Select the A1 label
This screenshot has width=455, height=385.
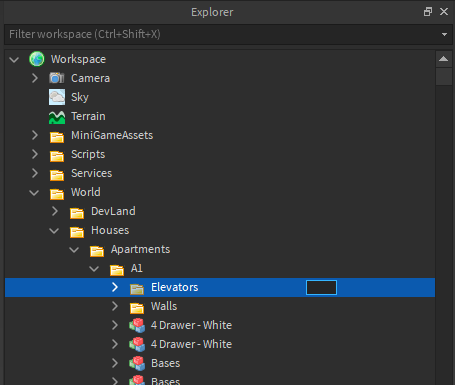[x=137, y=268]
